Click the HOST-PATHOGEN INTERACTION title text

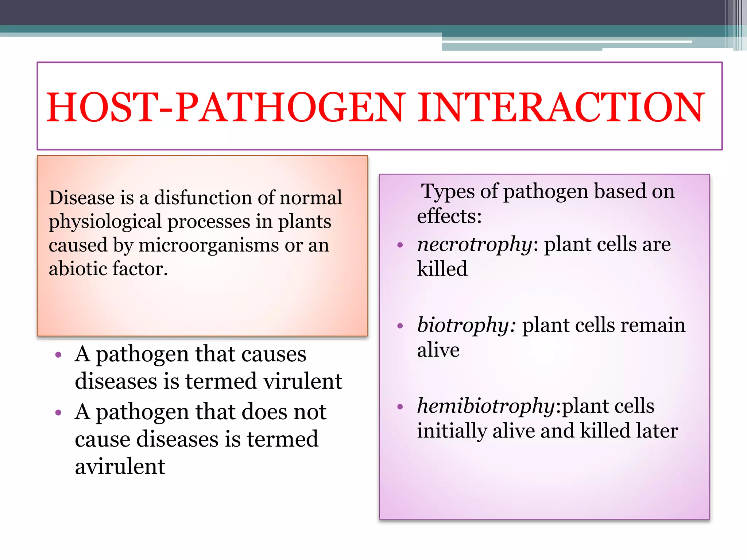coord(375,107)
